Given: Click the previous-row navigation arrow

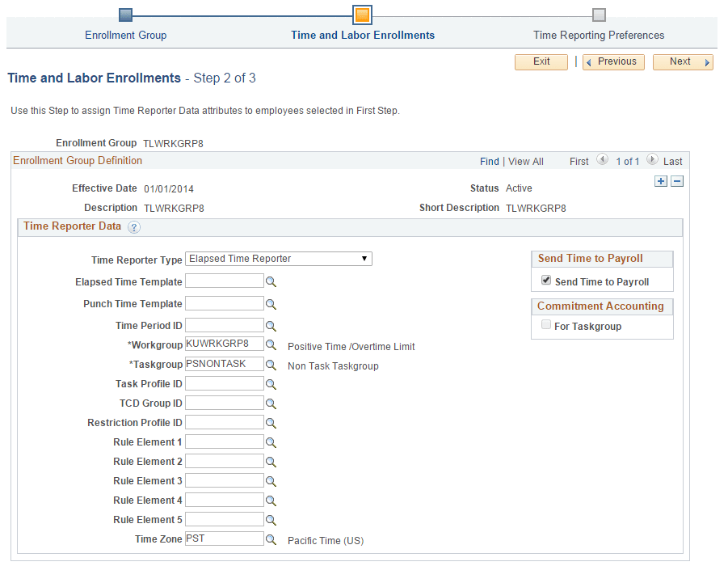Looking at the screenshot, I should (x=602, y=161).
